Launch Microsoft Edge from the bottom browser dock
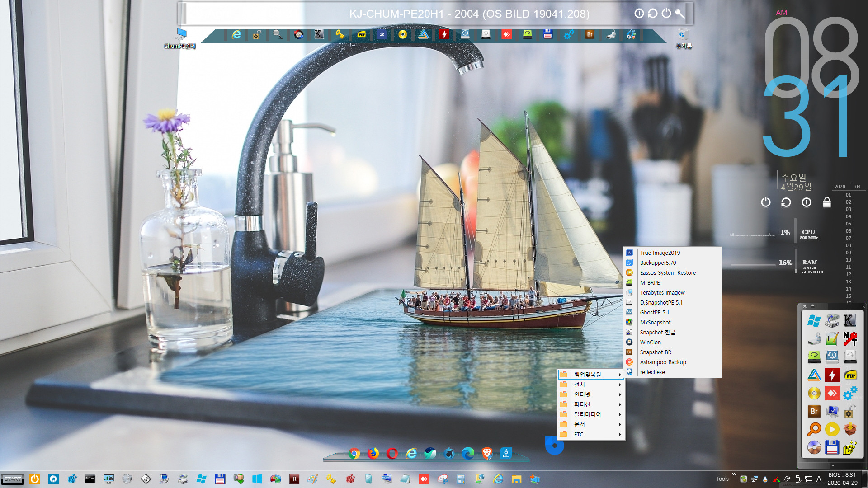 coord(468,453)
